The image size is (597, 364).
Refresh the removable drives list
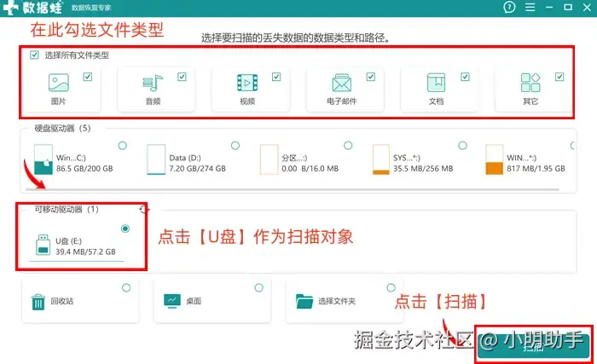[x=144, y=209]
